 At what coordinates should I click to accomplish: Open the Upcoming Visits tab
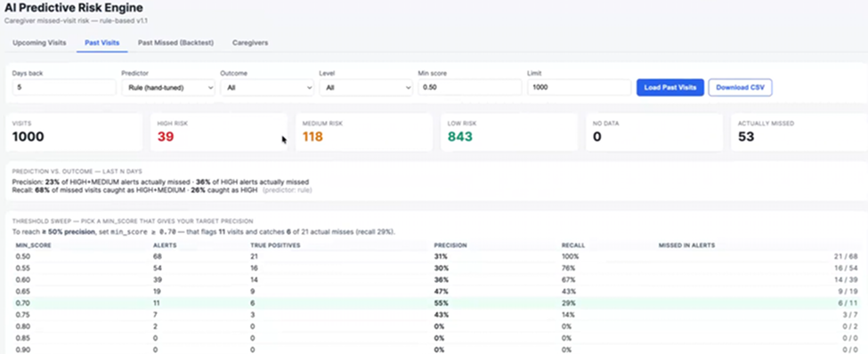[x=39, y=43]
